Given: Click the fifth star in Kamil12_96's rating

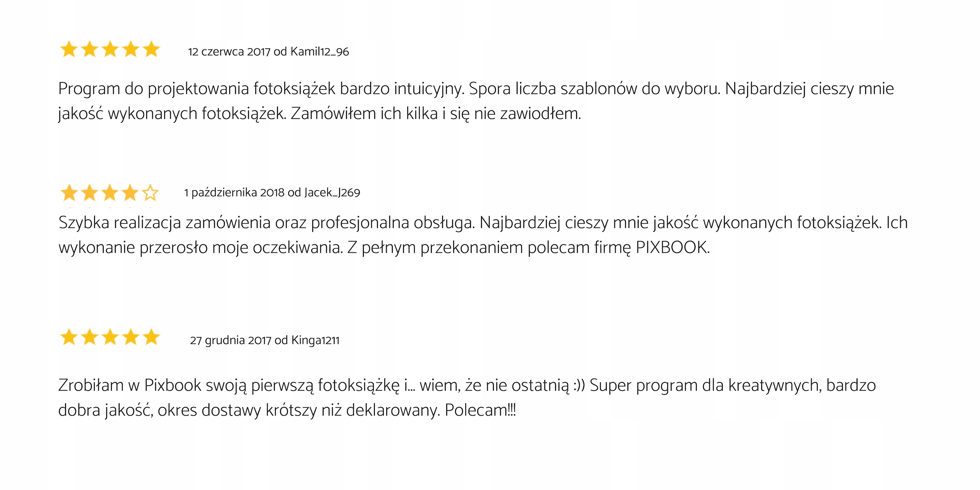Looking at the screenshot, I should tap(152, 49).
